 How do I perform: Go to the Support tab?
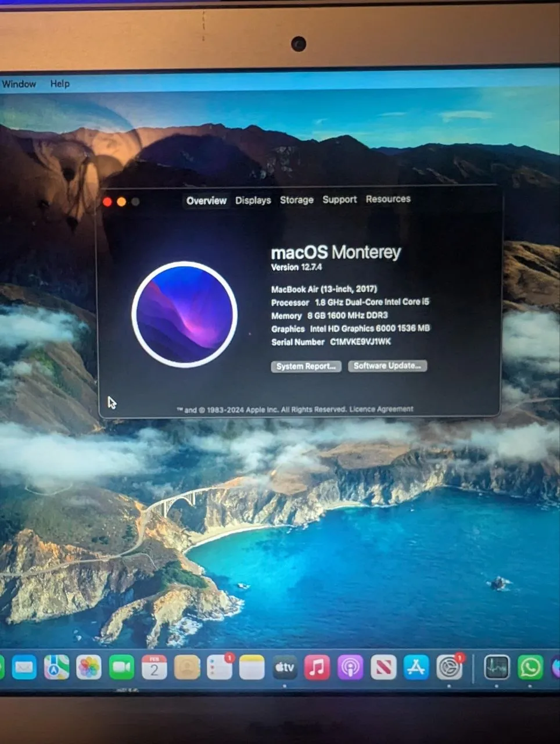pos(340,199)
